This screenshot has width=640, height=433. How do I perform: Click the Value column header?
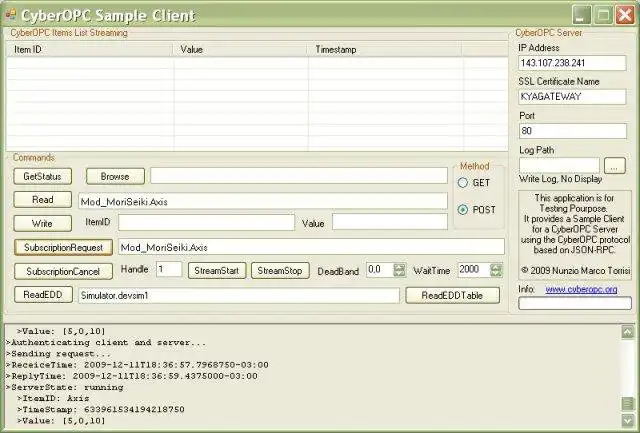click(x=240, y=49)
